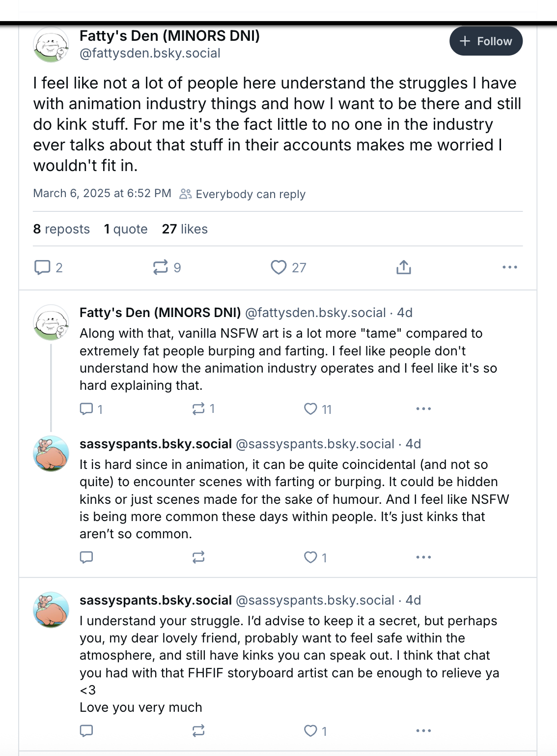557x756 pixels.
Task: Open options menu for 11-likes reply
Action: tap(423, 409)
